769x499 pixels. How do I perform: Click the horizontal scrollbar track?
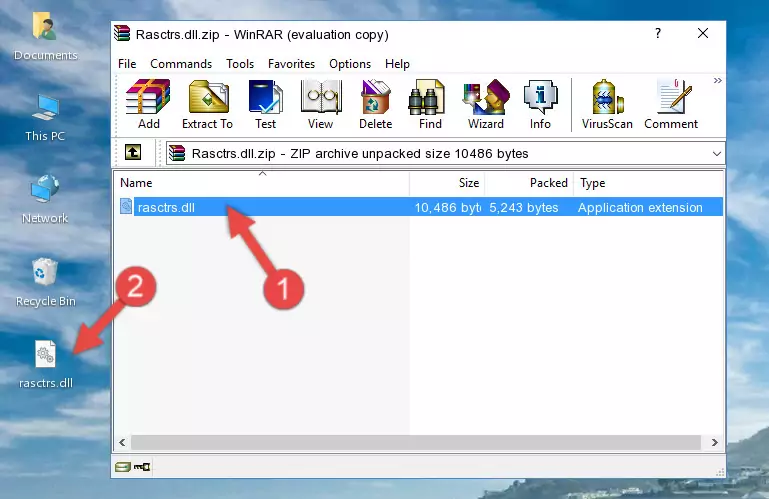pyautogui.click(x=416, y=442)
